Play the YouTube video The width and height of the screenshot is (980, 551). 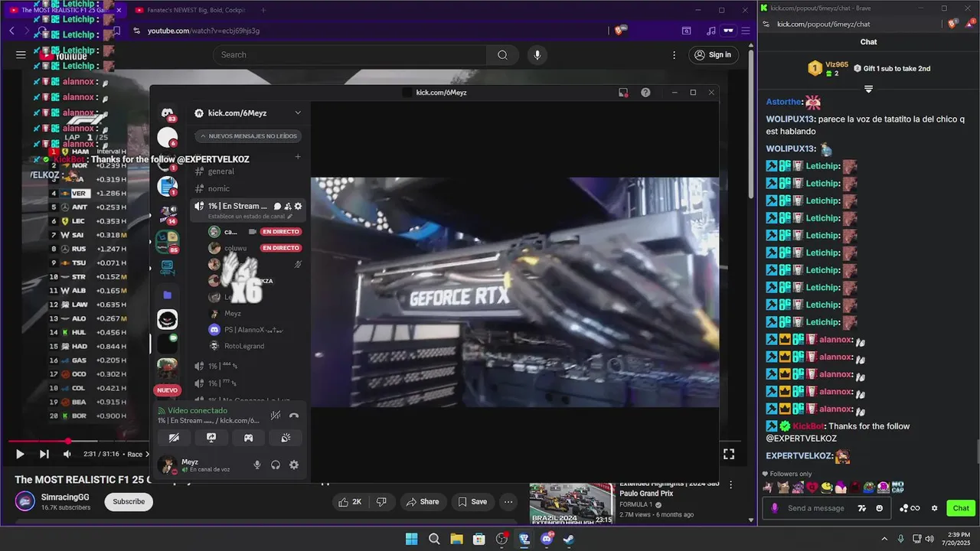point(20,454)
